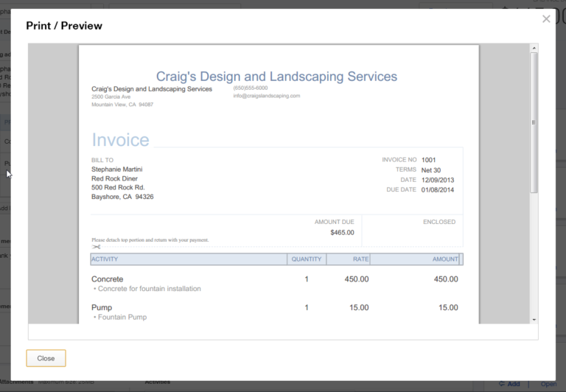This screenshot has height=392, width=566.
Task: Click the ACTIVITY column header
Action: [105, 259]
